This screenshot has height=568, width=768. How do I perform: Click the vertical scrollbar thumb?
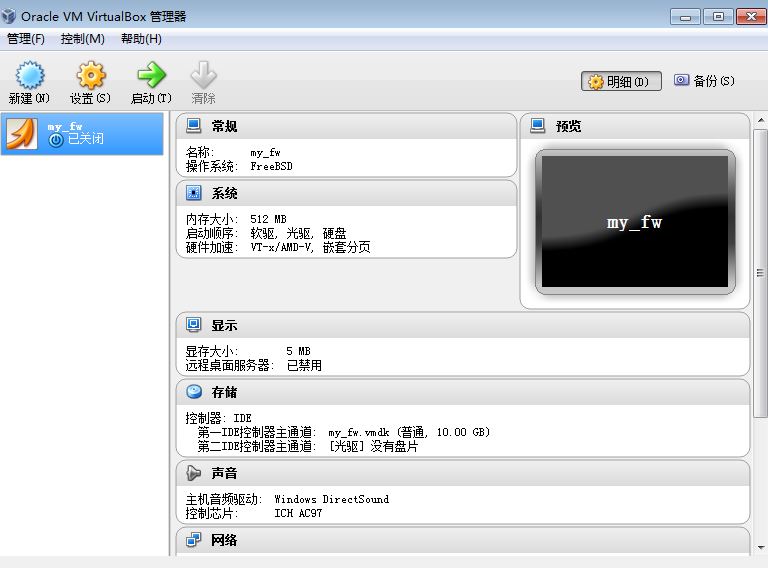pyautogui.click(x=761, y=273)
